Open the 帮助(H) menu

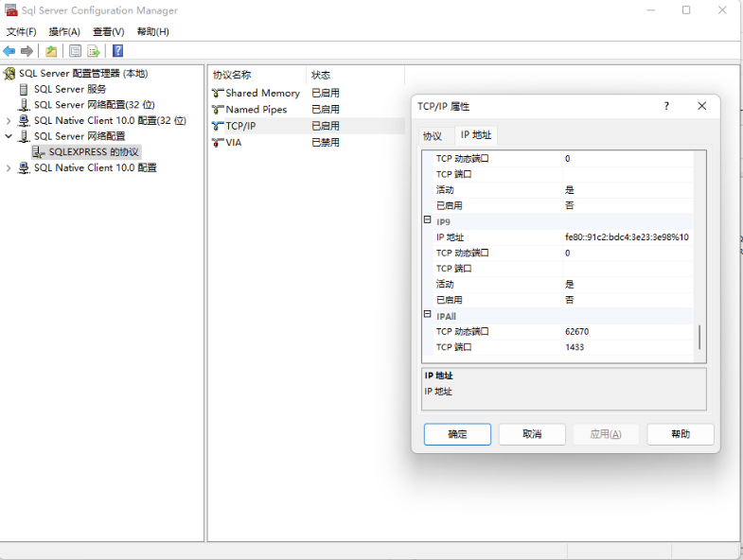tap(152, 32)
